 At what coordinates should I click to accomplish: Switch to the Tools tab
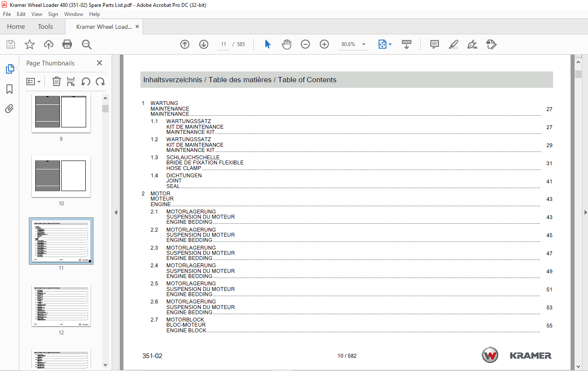pyautogui.click(x=45, y=27)
